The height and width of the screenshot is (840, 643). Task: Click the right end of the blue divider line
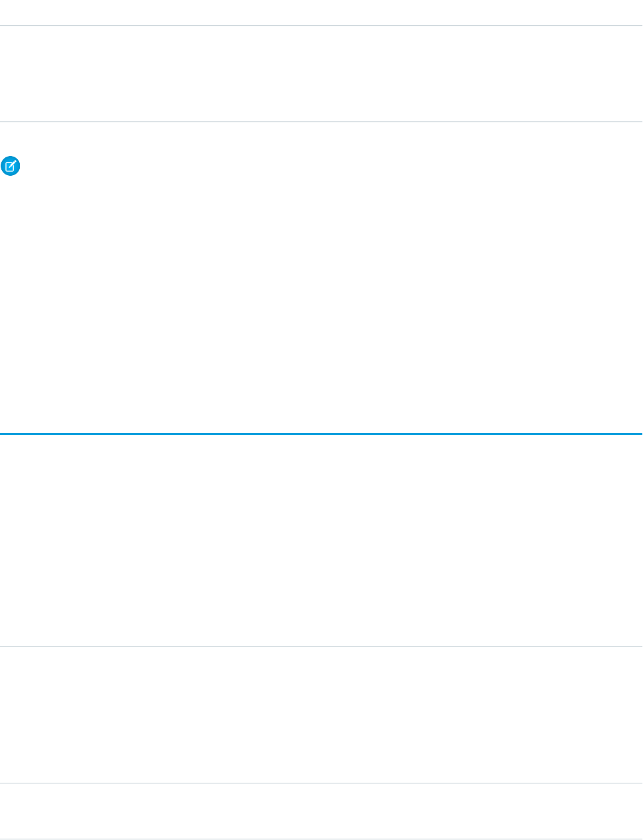[638, 434]
